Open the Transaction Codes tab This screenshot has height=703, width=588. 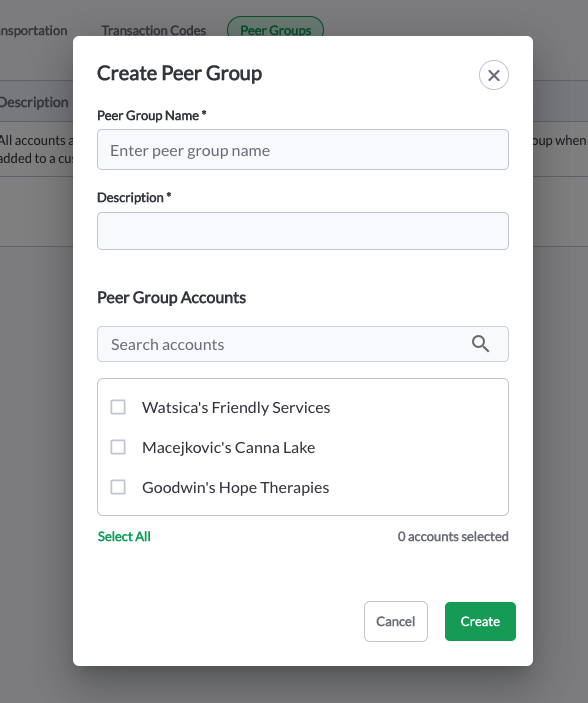[x=153, y=30]
